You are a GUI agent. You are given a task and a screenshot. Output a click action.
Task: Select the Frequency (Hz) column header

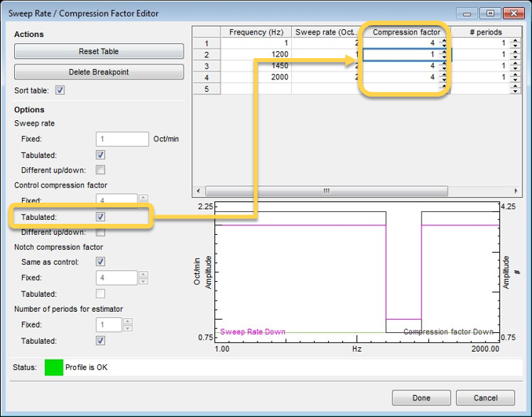tap(256, 32)
